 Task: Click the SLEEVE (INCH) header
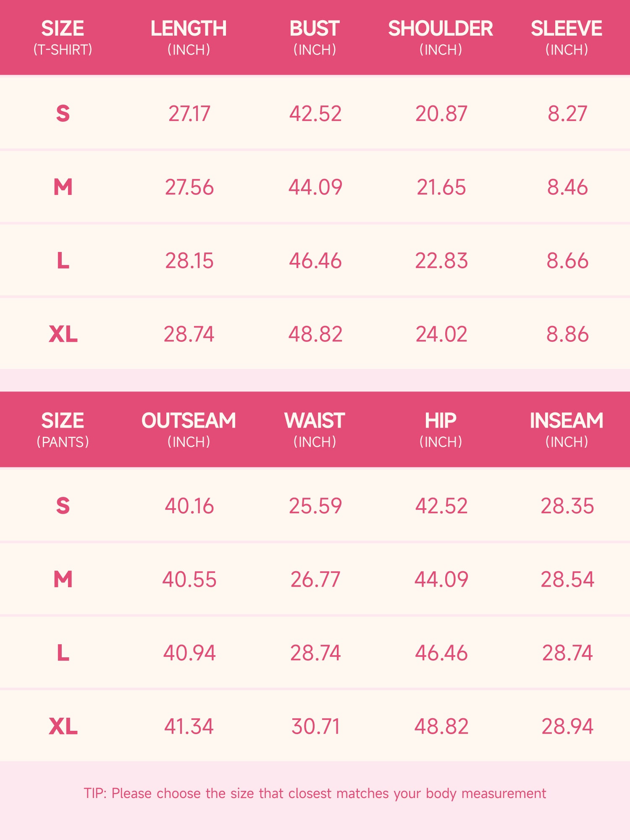pyautogui.click(x=567, y=37)
